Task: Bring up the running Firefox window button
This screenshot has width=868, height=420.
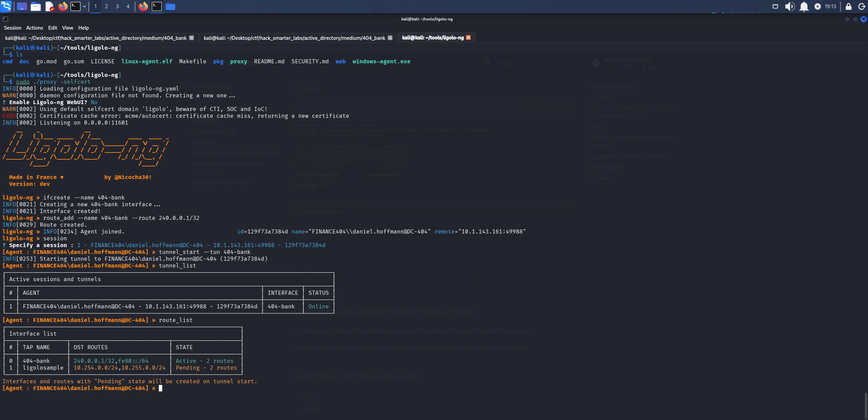Action: coord(143,6)
